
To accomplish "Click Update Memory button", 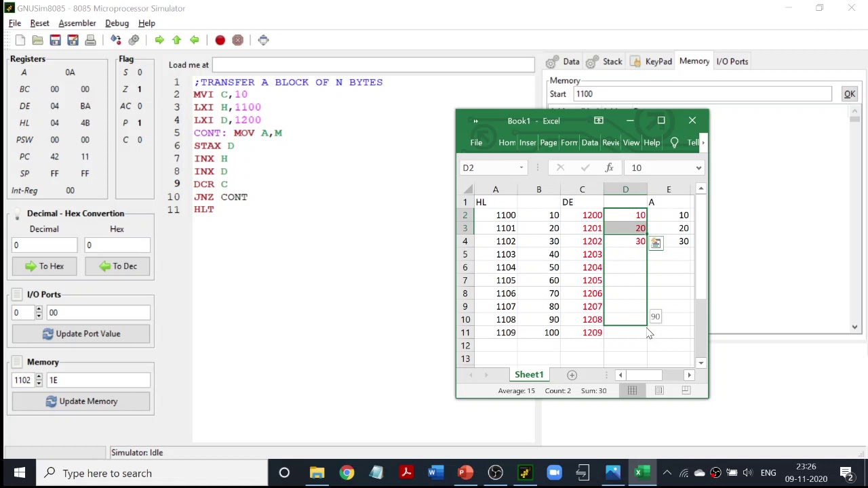I will [81, 401].
